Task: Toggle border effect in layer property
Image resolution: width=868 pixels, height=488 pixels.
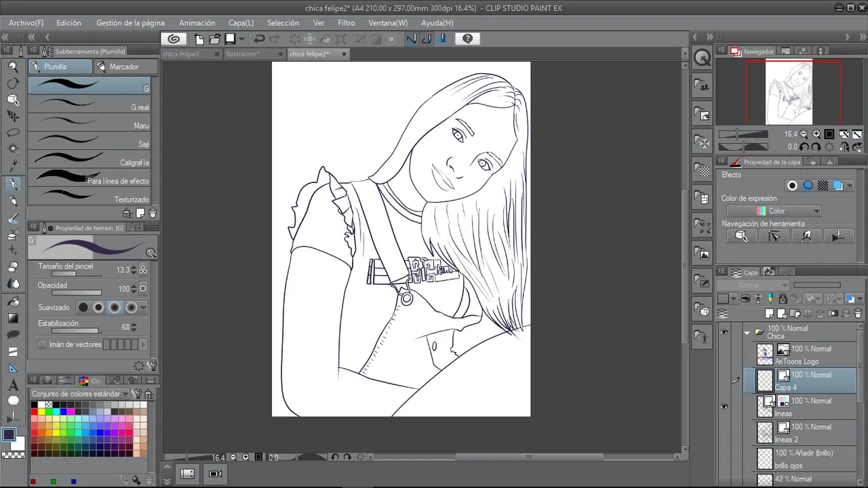Action: pyautogui.click(x=792, y=186)
